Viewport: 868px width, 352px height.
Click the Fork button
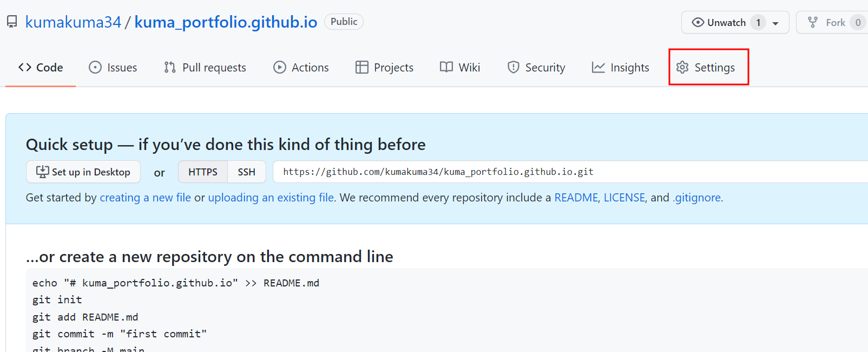(832, 22)
